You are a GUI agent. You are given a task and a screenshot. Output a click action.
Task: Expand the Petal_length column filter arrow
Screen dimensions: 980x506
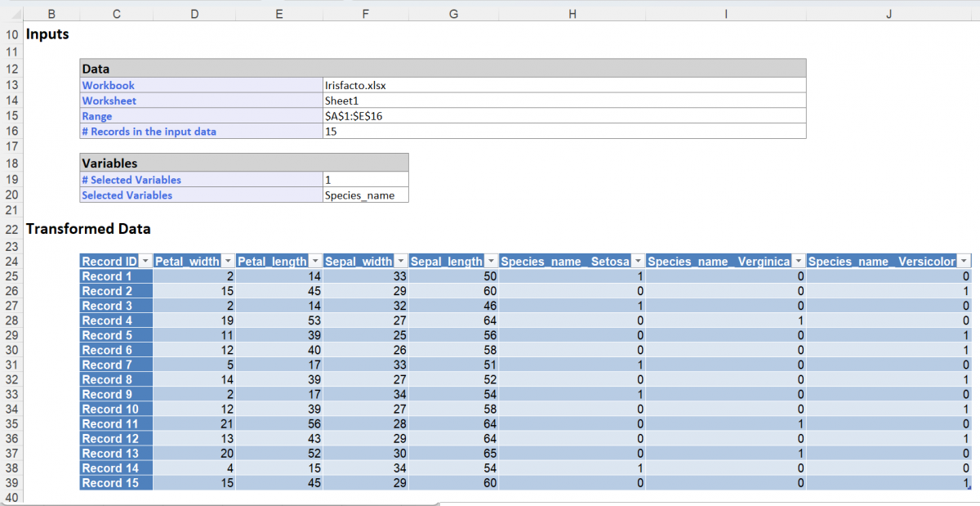click(x=314, y=262)
